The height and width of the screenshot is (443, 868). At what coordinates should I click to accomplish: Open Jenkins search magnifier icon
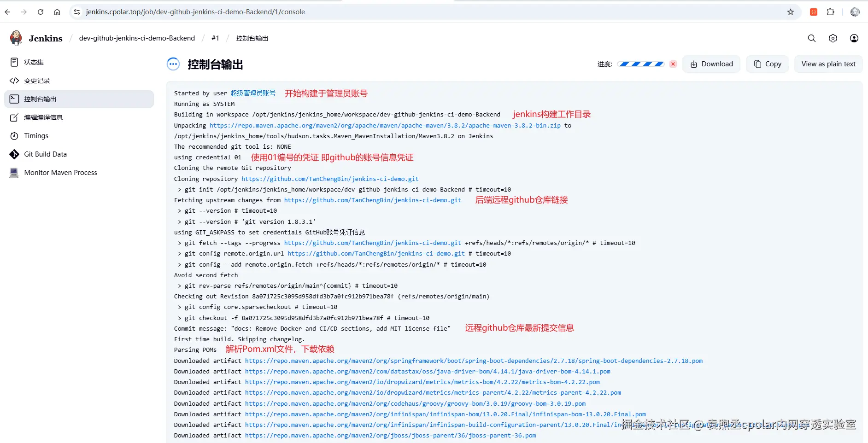tap(812, 38)
